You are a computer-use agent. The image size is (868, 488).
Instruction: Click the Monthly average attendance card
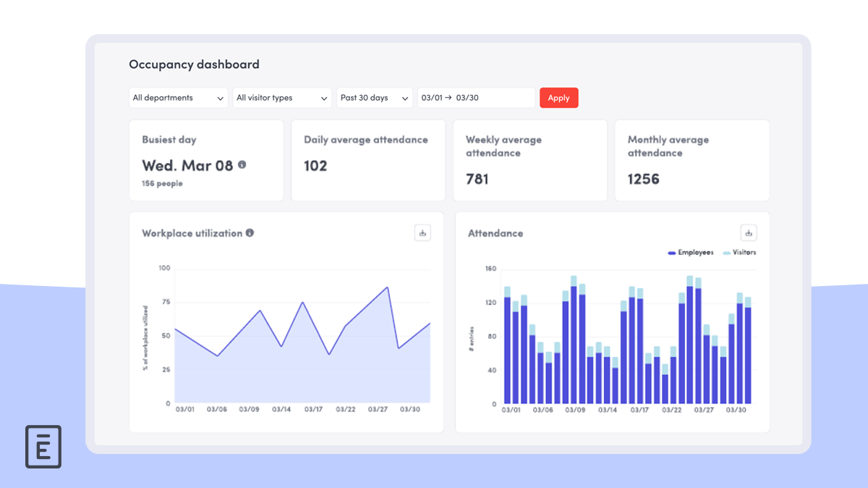(692, 159)
